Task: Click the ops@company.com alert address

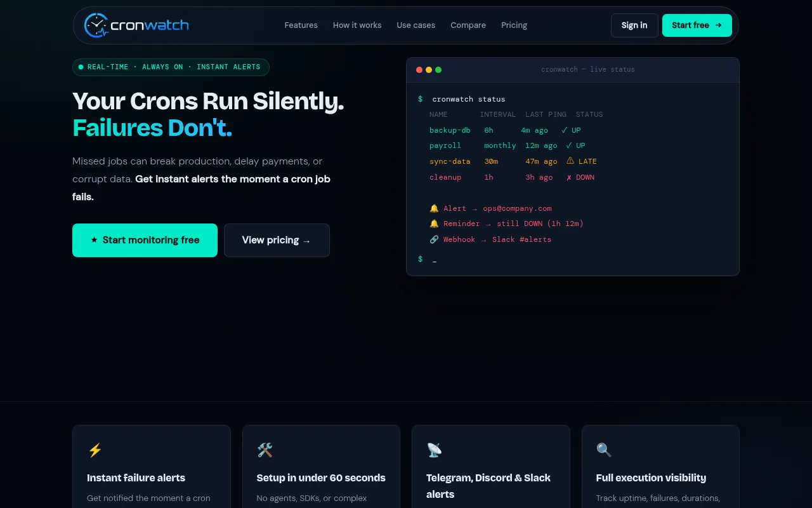Action: coord(518,208)
